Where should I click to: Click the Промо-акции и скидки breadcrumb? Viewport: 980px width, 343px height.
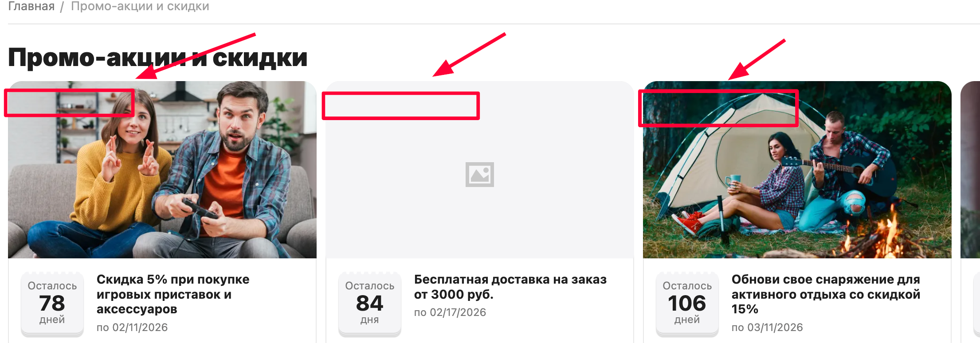click(140, 6)
